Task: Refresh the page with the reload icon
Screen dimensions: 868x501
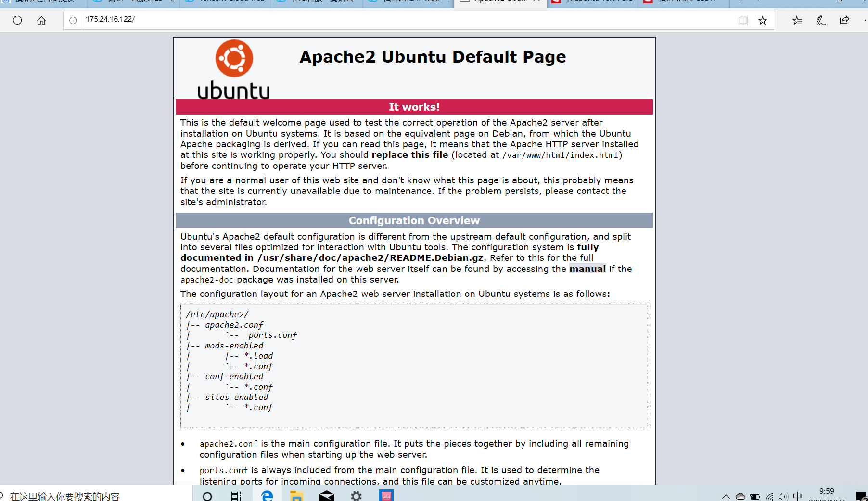Action: coord(17,20)
